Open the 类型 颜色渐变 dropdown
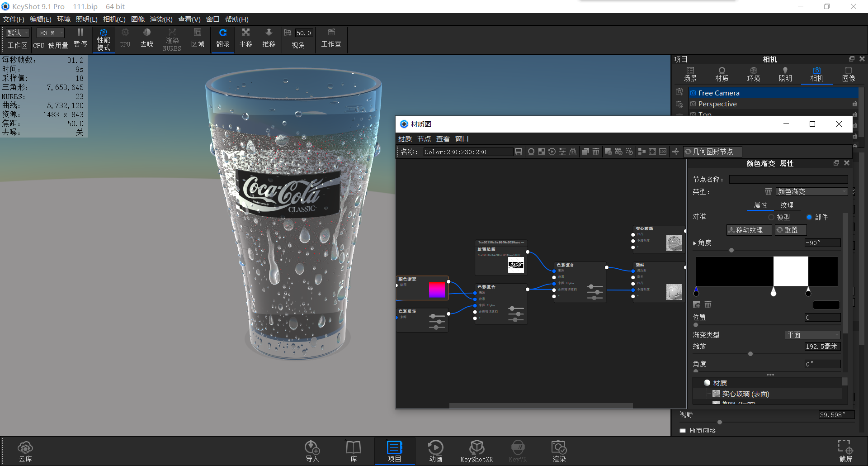 [x=811, y=191]
